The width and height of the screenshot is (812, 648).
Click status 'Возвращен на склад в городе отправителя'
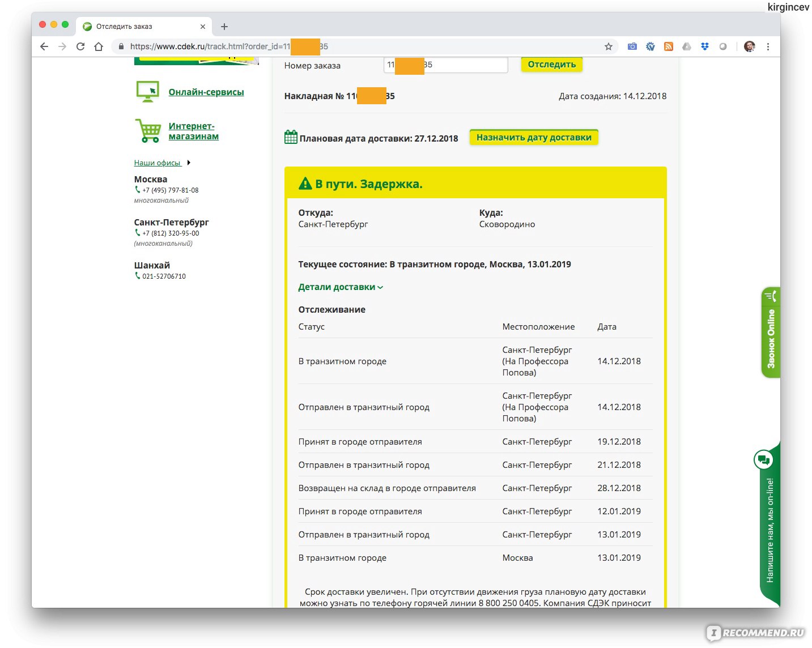[x=387, y=488]
